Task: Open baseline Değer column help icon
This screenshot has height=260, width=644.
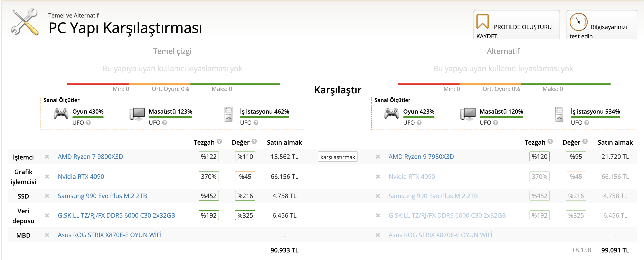Action: 254,142
